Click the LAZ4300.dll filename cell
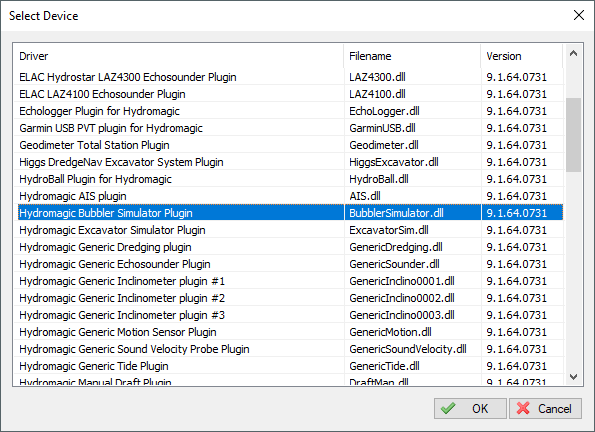Image resolution: width=595 pixels, height=432 pixels. pyautogui.click(x=412, y=77)
